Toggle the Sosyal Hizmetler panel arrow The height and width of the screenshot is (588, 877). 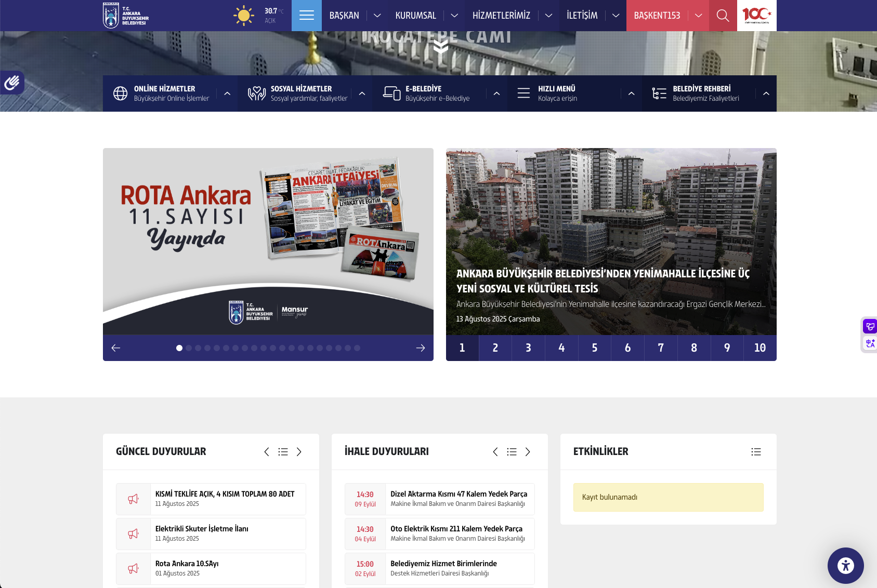pyautogui.click(x=362, y=93)
